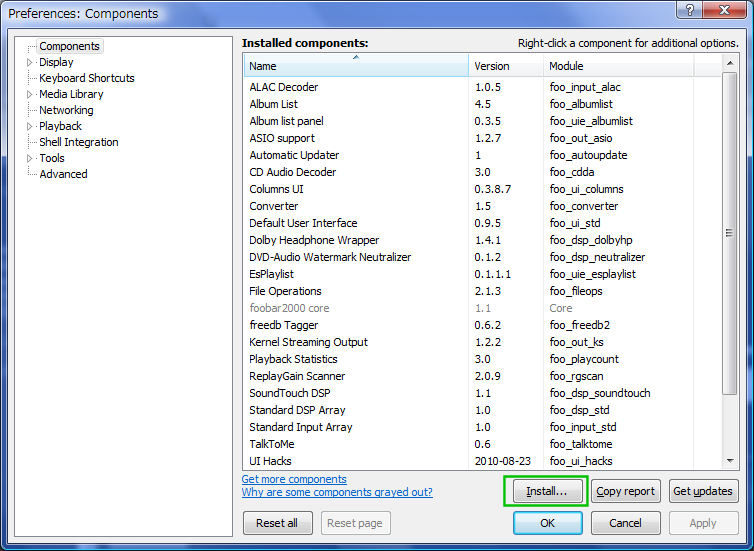This screenshot has width=754, height=551.
Task: Click the scrollbar down arrow
Action: coord(730,461)
